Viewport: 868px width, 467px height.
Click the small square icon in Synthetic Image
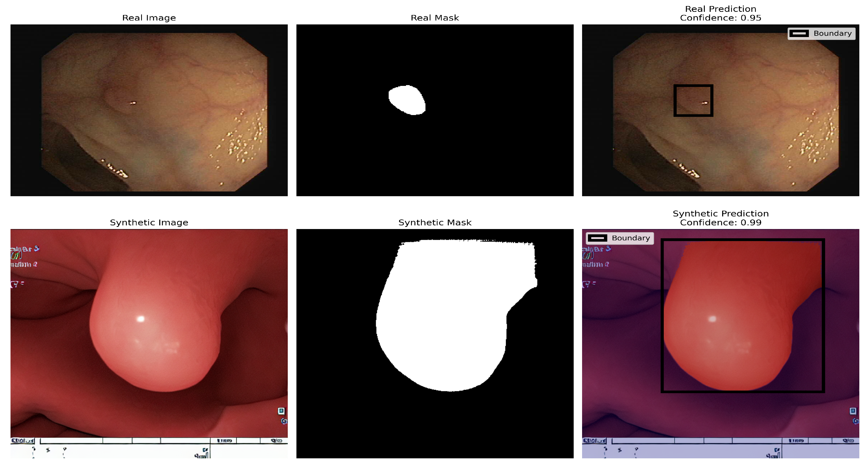(x=281, y=411)
